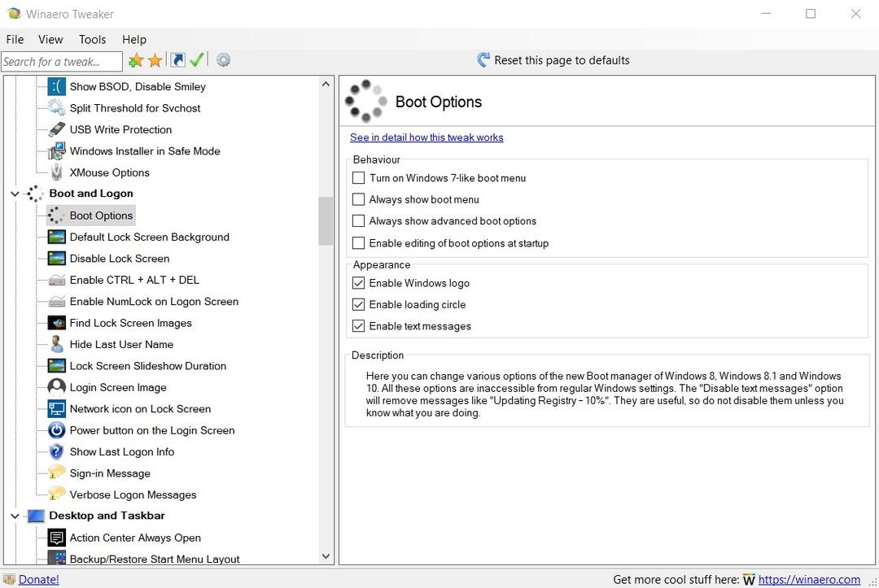Open See in detail how this tweak works link

coord(426,137)
